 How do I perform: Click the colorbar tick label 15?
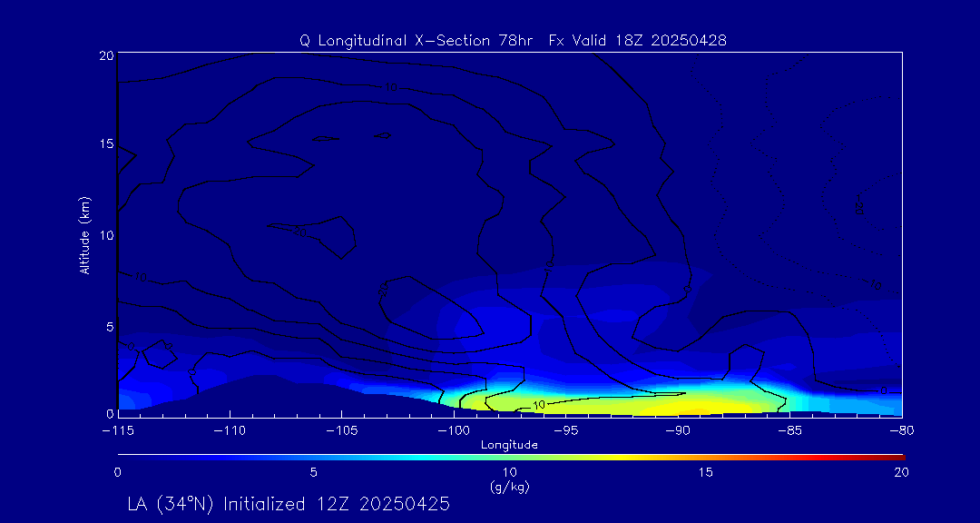click(x=706, y=473)
